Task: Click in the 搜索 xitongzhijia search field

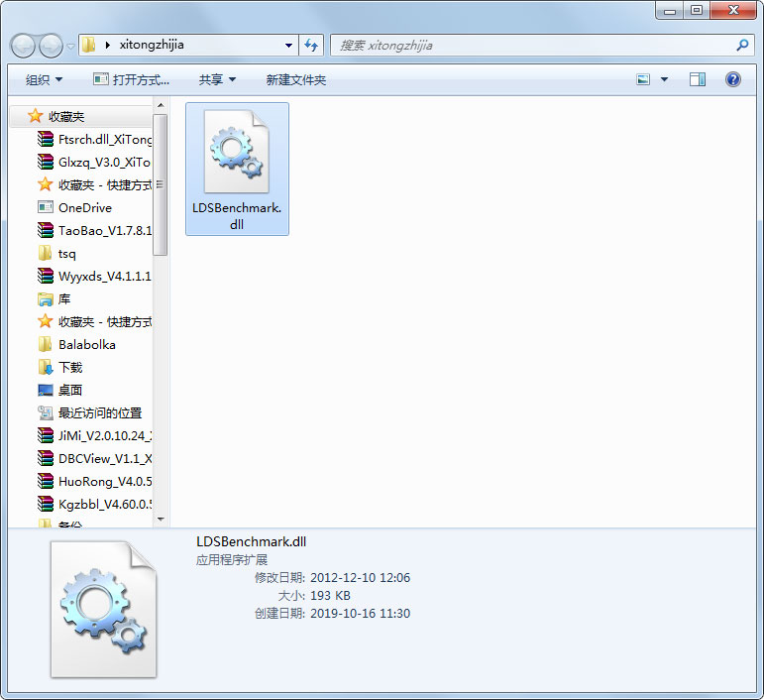Action: (535, 46)
